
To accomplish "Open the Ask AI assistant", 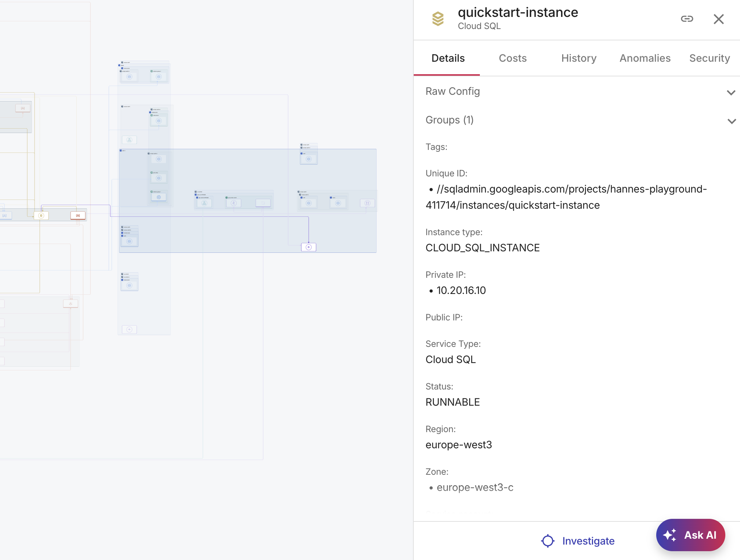I will point(690,535).
